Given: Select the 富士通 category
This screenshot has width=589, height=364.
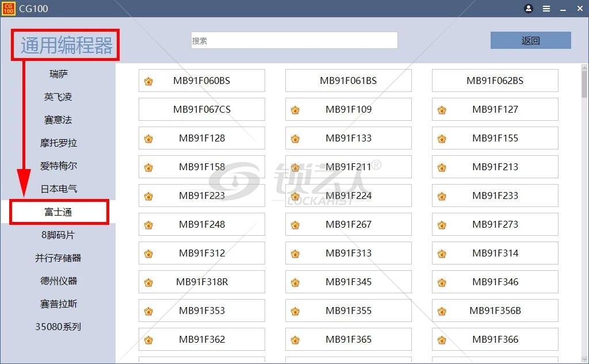Looking at the screenshot, I should point(58,212).
